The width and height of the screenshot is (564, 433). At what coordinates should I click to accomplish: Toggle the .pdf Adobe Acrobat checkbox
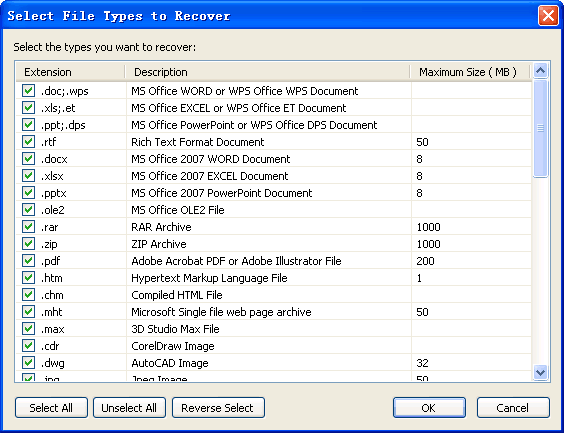pos(28,261)
